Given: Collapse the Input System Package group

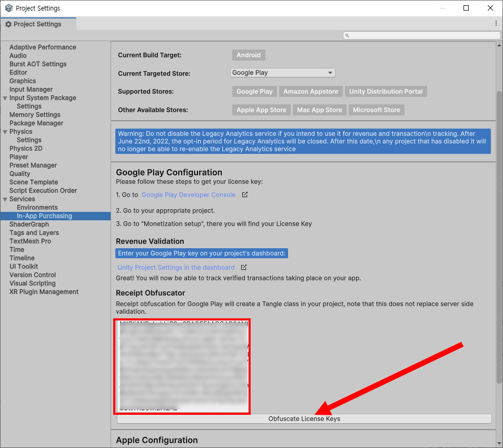Looking at the screenshot, I should (x=5, y=98).
